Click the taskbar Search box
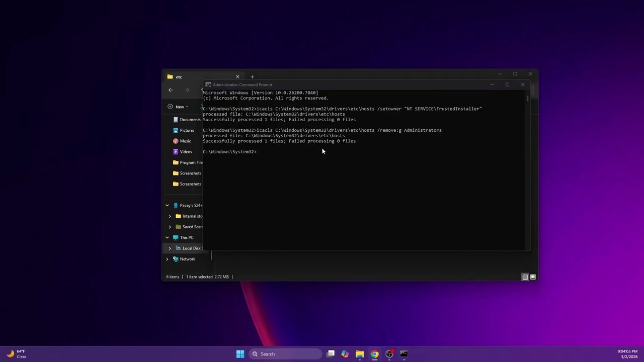 point(286,354)
